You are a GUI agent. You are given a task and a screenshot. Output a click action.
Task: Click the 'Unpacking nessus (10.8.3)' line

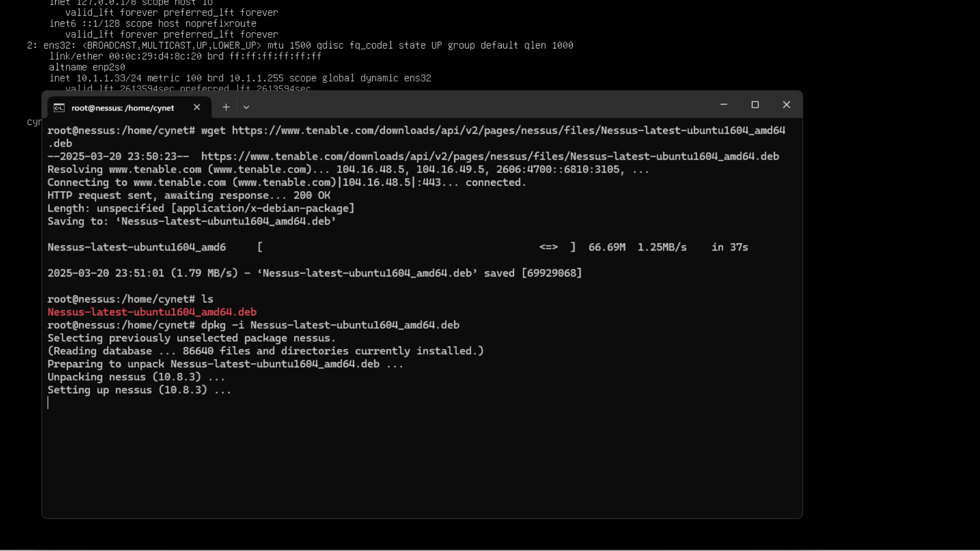(136, 377)
